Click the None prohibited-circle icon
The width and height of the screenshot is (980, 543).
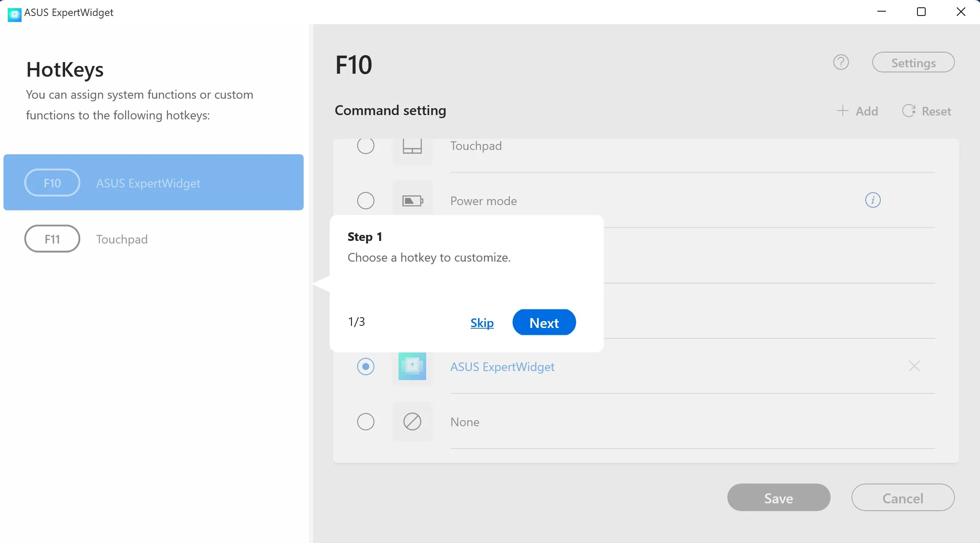(412, 421)
